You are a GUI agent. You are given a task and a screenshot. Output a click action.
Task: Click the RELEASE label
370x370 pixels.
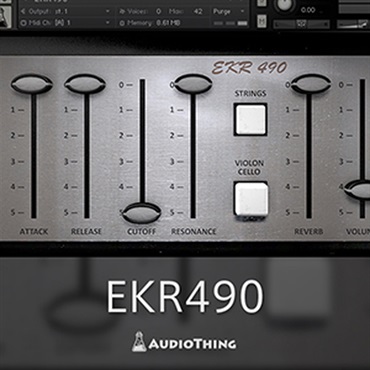click(86, 231)
